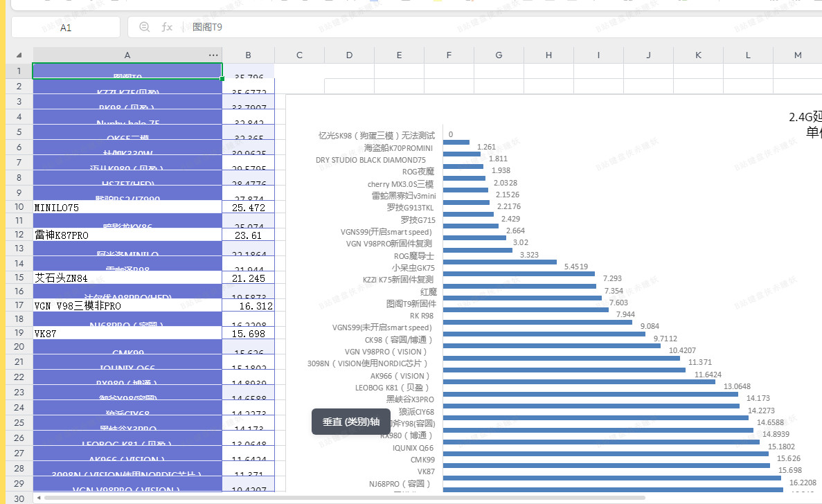Select column E header
822x504 pixels.
(x=399, y=55)
